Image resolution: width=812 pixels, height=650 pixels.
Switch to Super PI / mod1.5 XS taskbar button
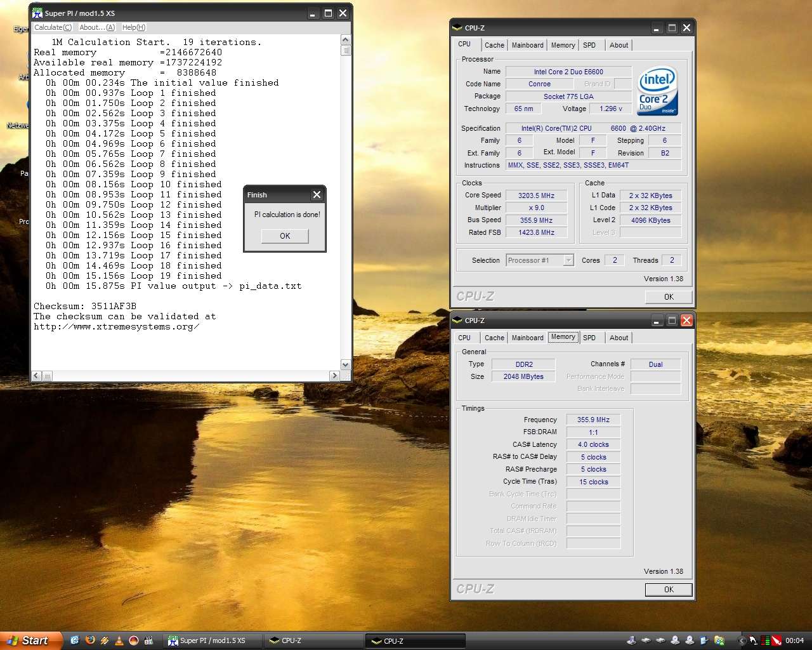click(212, 640)
